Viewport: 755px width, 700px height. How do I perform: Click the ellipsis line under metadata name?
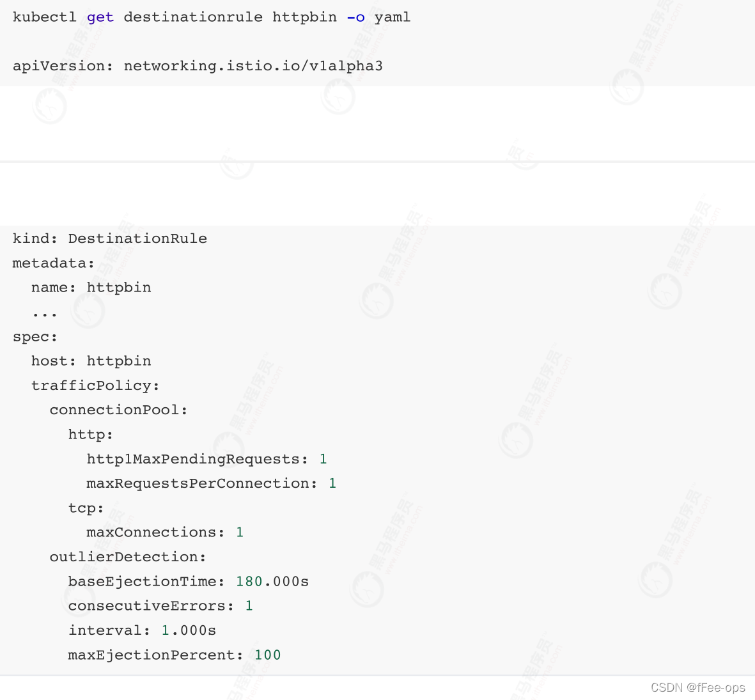(44, 315)
